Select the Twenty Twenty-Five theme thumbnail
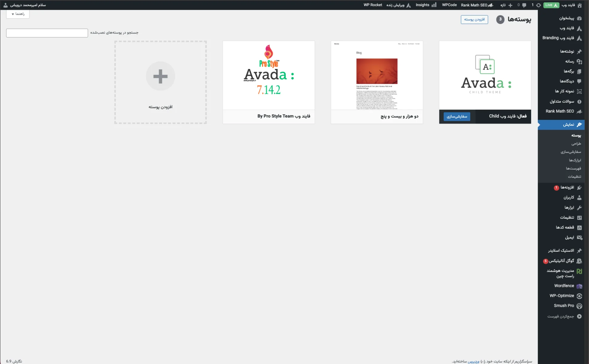This screenshot has height=364, width=589. (x=377, y=75)
